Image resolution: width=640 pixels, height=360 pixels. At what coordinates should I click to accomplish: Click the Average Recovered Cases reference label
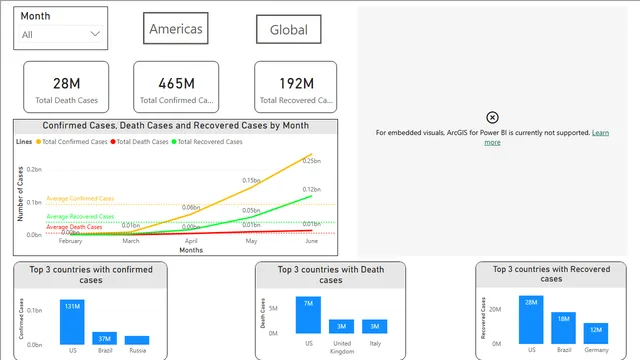(x=80, y=216)
